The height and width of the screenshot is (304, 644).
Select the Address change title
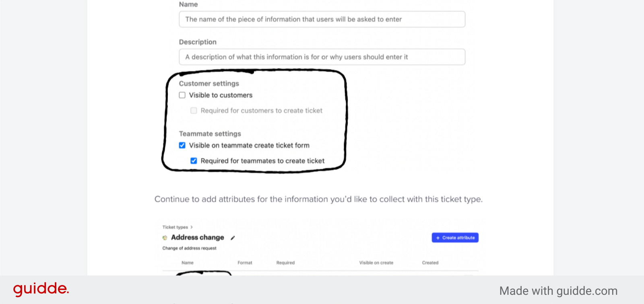(197, 237)
